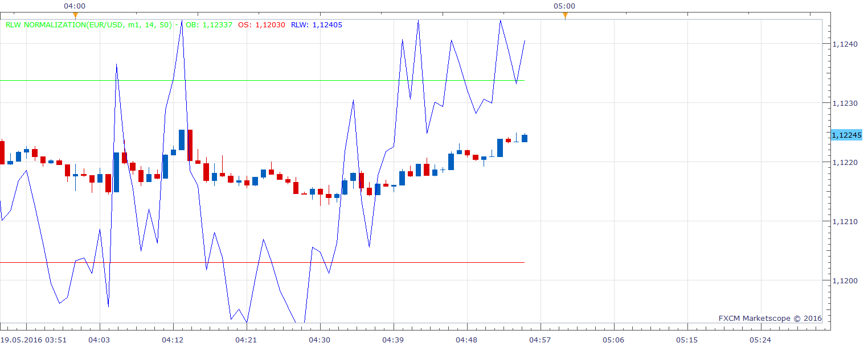Click the 1,1200 price axis label
This screenshot has height=347, width=868.
[x=845, y=280]
